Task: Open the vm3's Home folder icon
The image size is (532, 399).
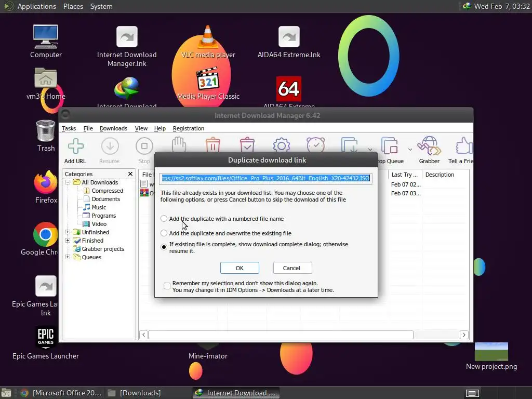Action: [x=46, y=78]
